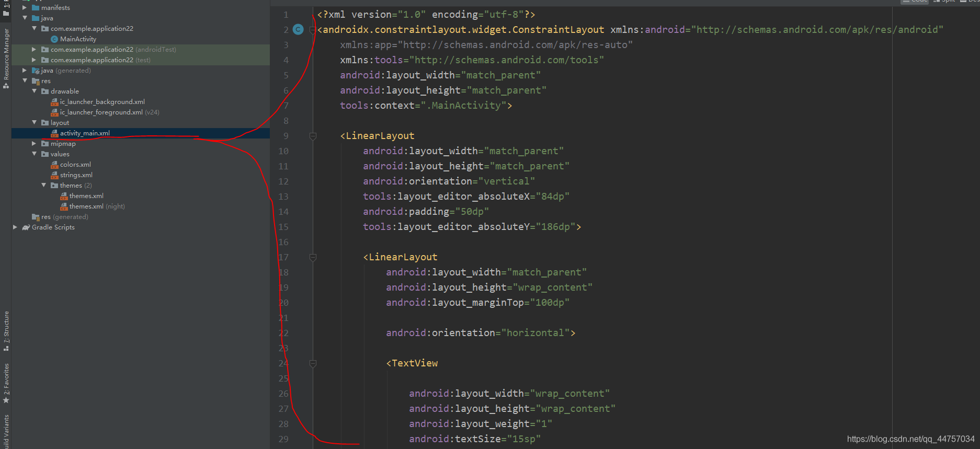Click android:layout_weight="1" attribute
The height and width of the screenshot is (449, 980).
[x=481, y=424]
